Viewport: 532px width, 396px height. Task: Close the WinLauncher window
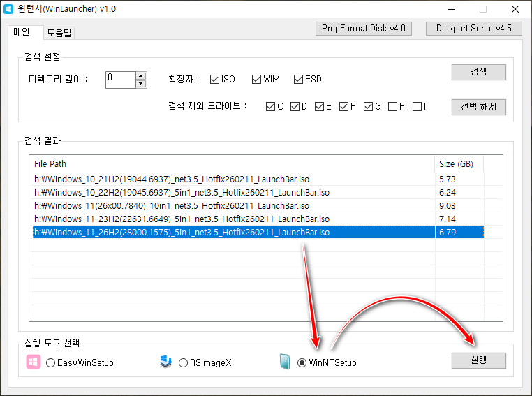coord(515,9)
